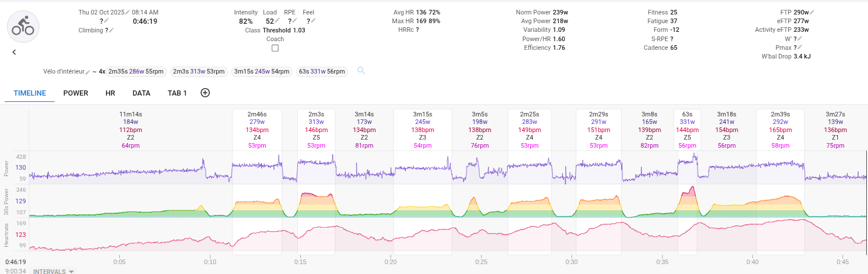Tick the Coach checkbox

point(275,48)
